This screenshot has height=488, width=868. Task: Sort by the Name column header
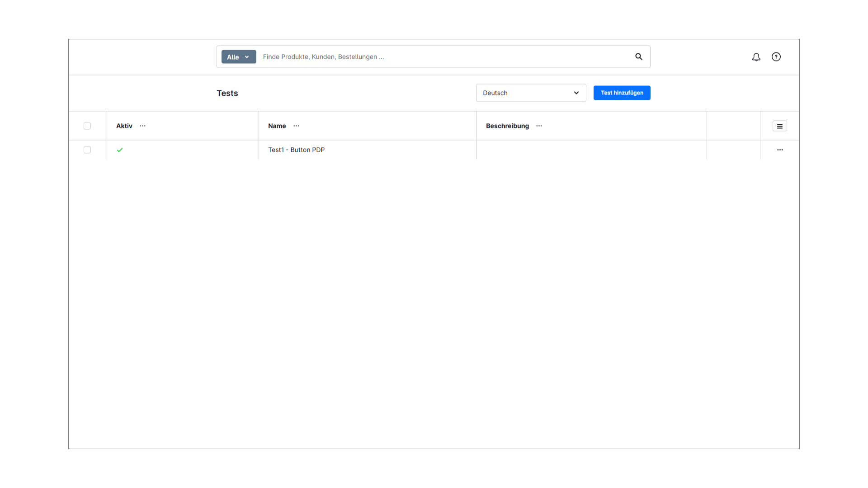pyautogui.click(x=277, y=126)
